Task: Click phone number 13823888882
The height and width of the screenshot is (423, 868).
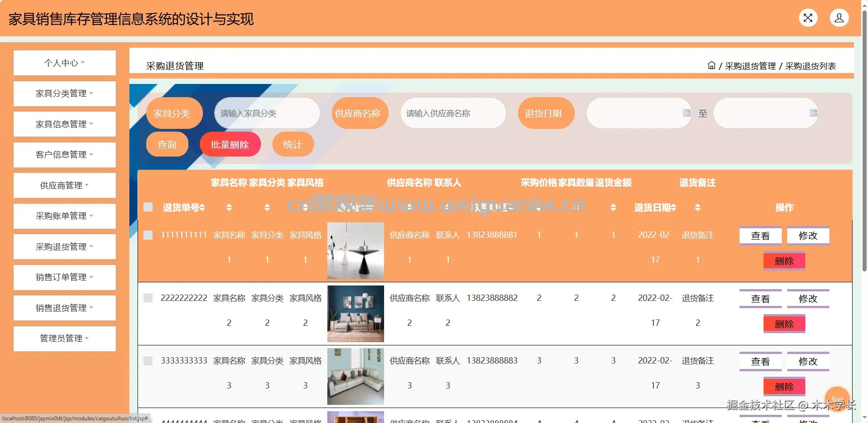Action: [x=492, y=298]
